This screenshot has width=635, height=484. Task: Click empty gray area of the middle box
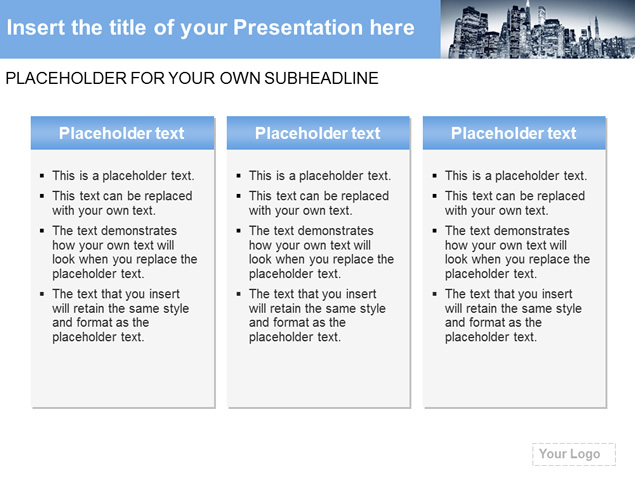pos(318,377)
